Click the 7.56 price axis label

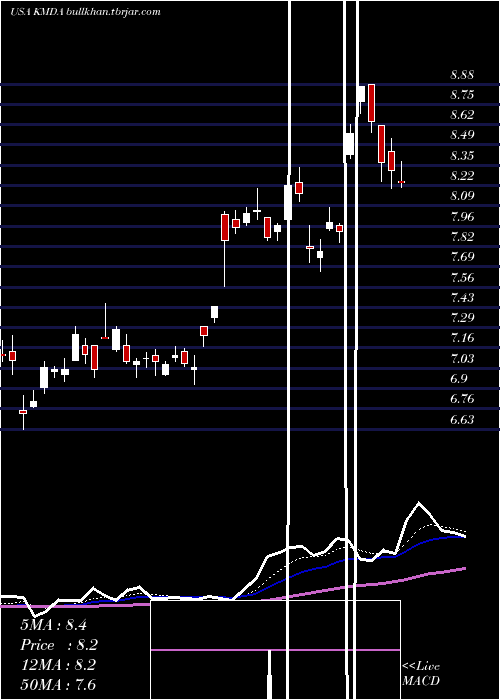[x=462, y=277]
